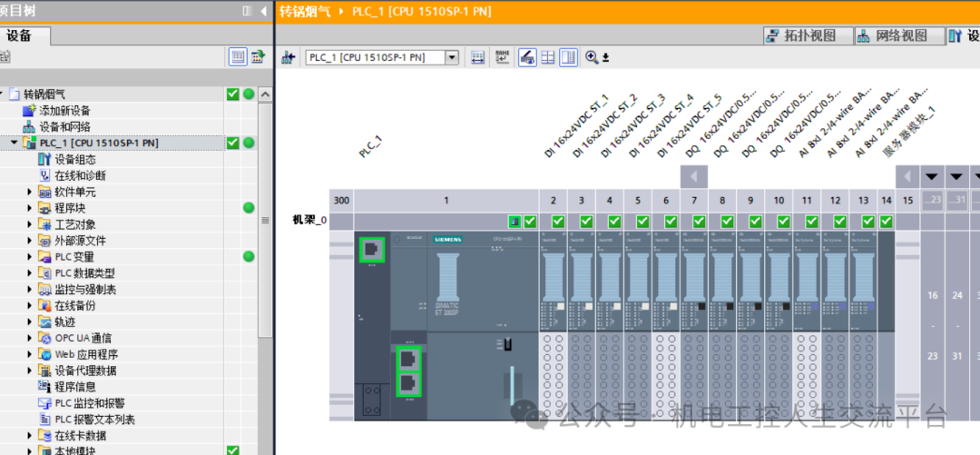Screen dimensions: 980x455
Task: Click the green check status above slot 14
Action: click(x=887, y=221)
